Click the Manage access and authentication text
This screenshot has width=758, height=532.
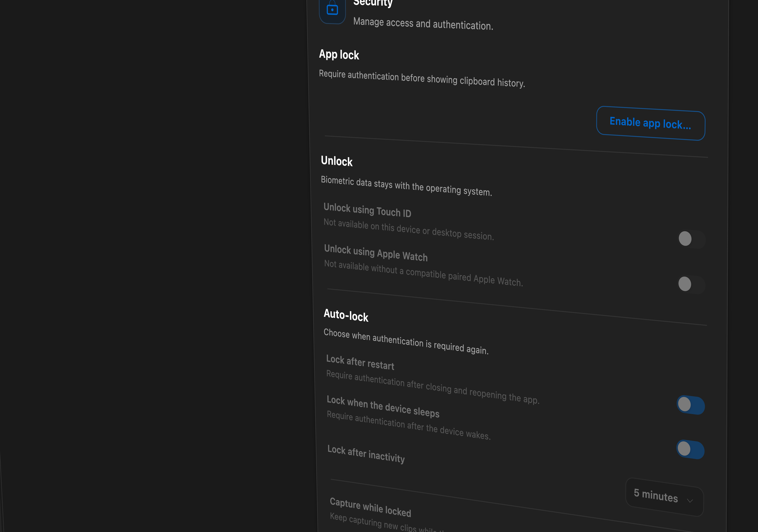(x=423, y=23)
